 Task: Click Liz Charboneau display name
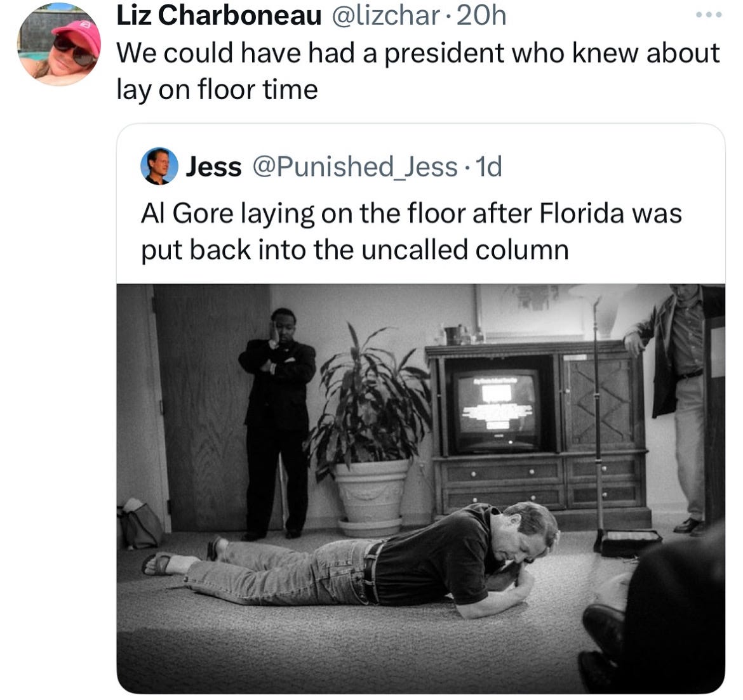(x=219, y=16)
